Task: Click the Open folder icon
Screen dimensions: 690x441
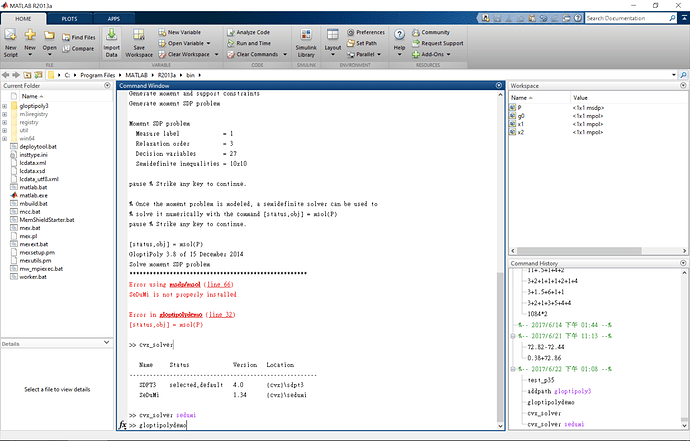Action: [49, 35]
